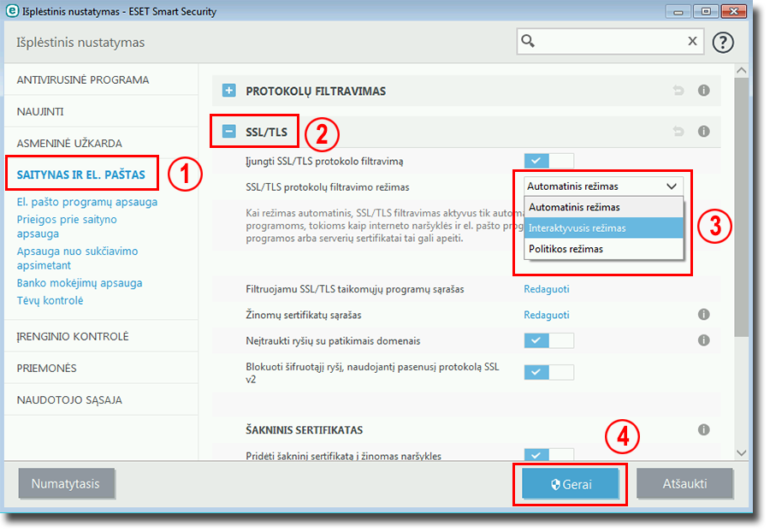Click the magnifier icon in the search box

[528, 41]
